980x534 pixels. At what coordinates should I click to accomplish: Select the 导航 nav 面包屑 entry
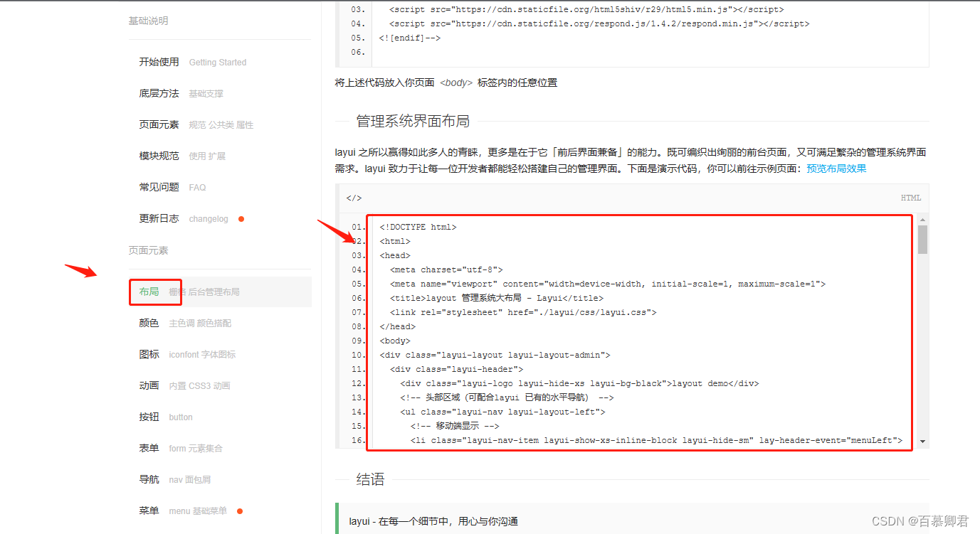(149, 479)
